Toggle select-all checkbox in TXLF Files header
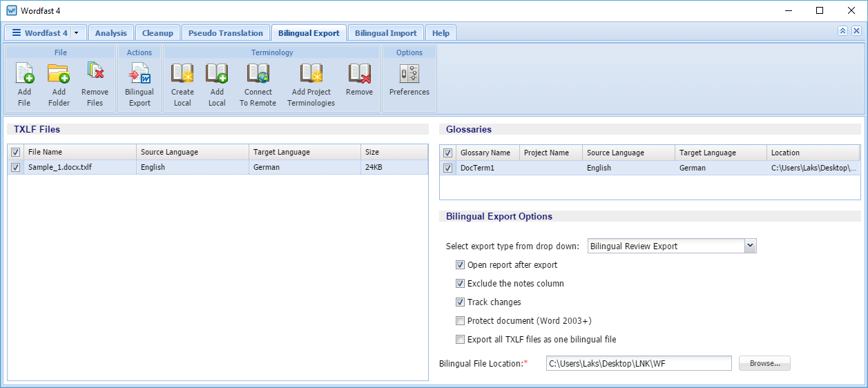Image resolution: width=868 pixels, height=388 pixels. [16, 152]
